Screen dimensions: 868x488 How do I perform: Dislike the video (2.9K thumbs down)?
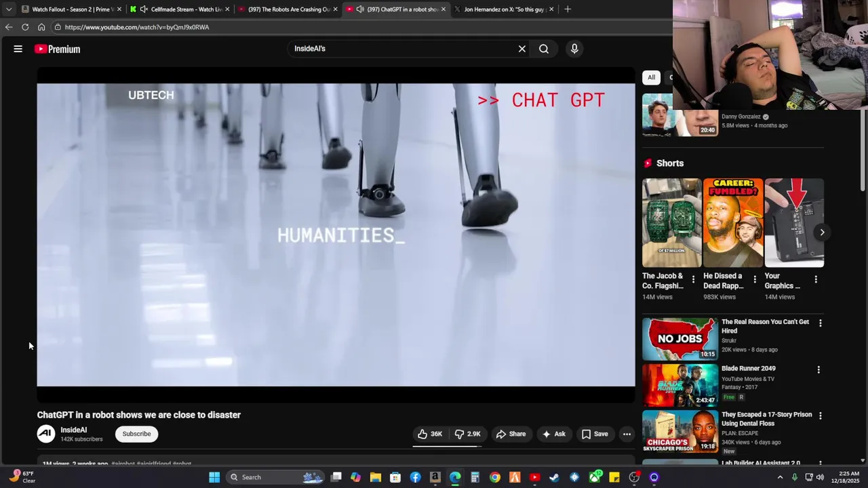(468, 434)
